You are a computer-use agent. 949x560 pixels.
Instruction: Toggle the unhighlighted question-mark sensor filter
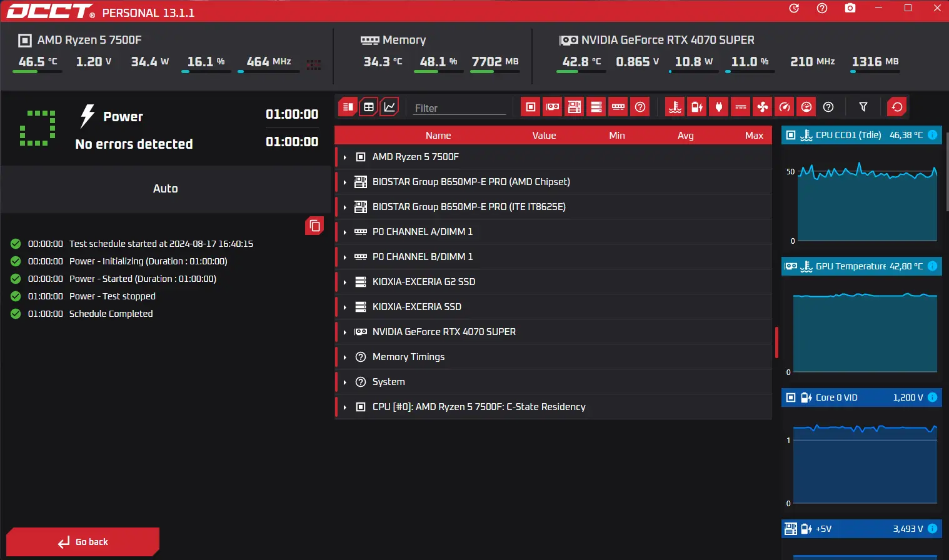pos(828,107)
